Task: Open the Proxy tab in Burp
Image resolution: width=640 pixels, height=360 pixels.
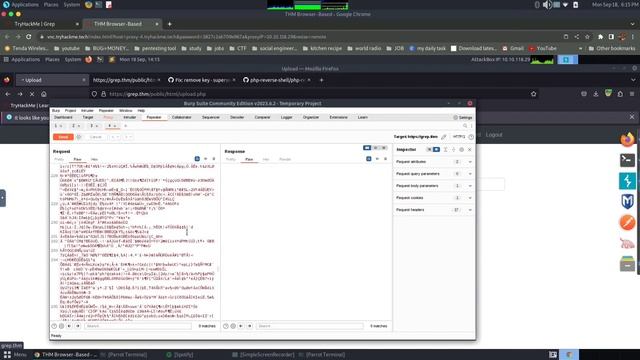Action: (108, 118)
